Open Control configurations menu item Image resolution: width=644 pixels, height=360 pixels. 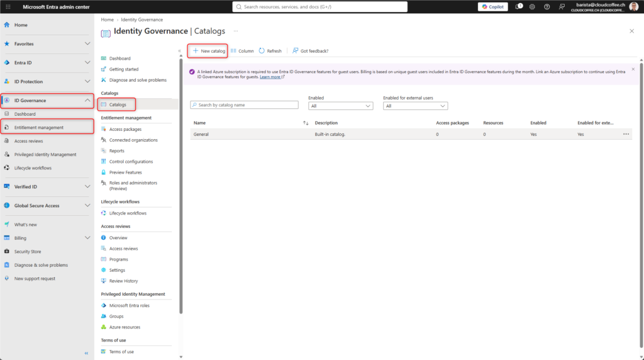[131, 162]
